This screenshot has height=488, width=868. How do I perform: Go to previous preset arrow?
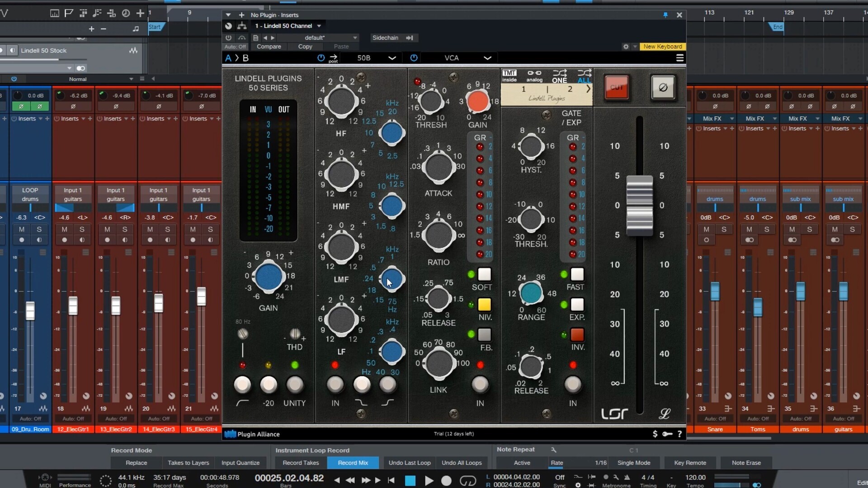tap(265, 38)
